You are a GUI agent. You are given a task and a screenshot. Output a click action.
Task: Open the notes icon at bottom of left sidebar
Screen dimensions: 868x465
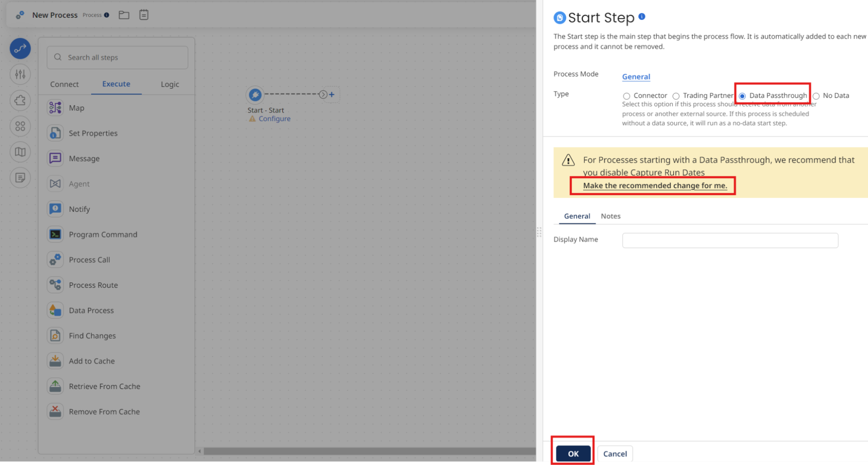[x=20, y=178]
